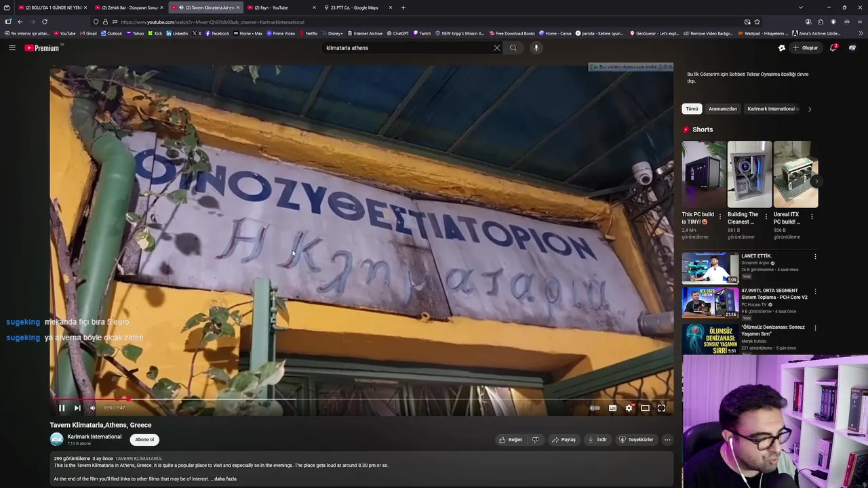Open options for 'LANET ETTİK.' video
868x488 pixels.
click(815, 257)
